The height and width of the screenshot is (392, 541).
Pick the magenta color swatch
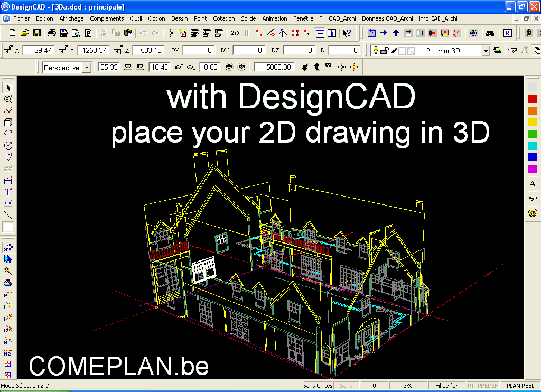533,169
